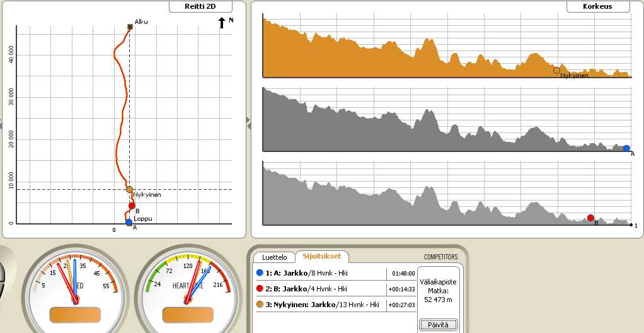Click Nykyinen marker on orange elevation chart
The image size is (644, 333).
click(556, 70)
